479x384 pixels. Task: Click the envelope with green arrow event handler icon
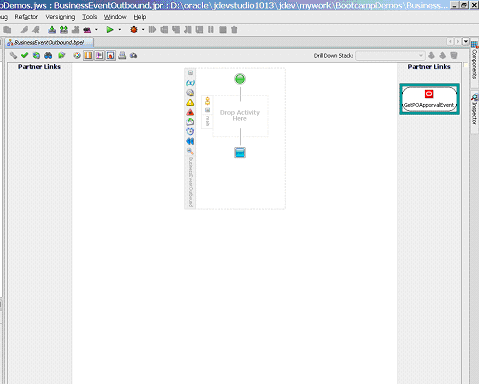click(190, 122)
